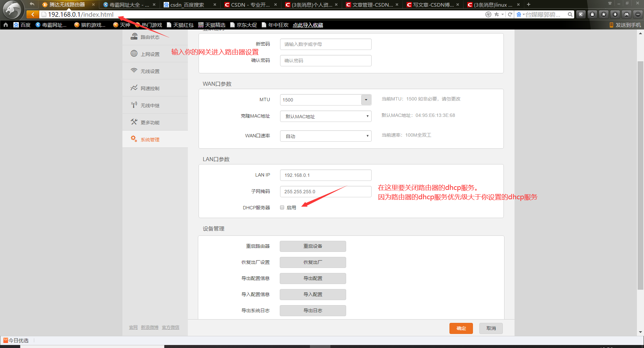Viewport: 644px width, 348px height.
Task: Expand the MTU dropdown arrow
Action: 366,100
